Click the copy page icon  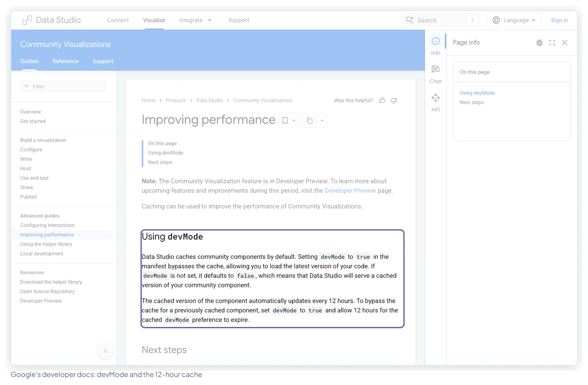coord(310,121)
